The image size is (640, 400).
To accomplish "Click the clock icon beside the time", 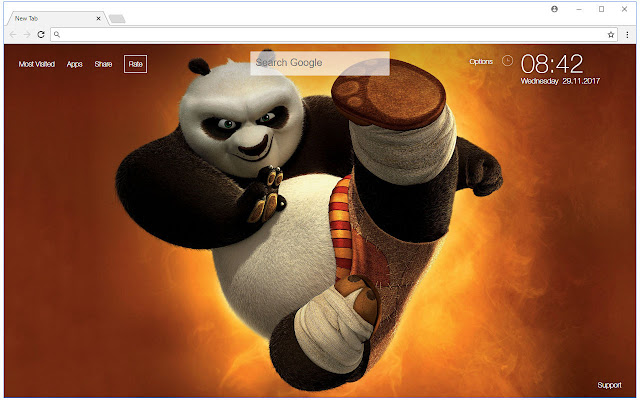I will pos(507,61).
